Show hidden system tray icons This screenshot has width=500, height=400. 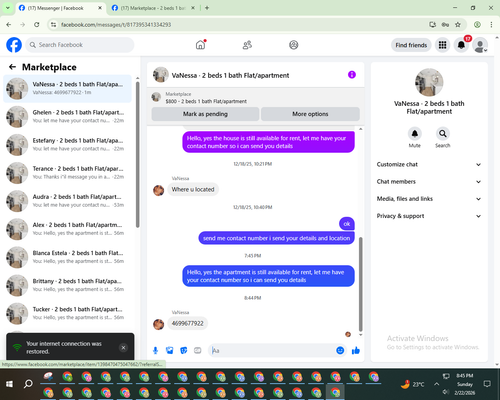[436, 384]
